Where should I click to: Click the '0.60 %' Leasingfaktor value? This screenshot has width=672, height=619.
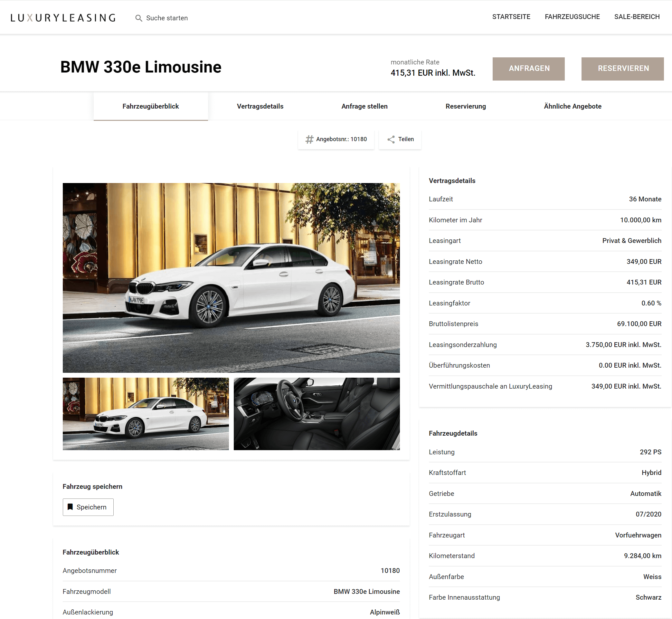click(x=651, y=303)
